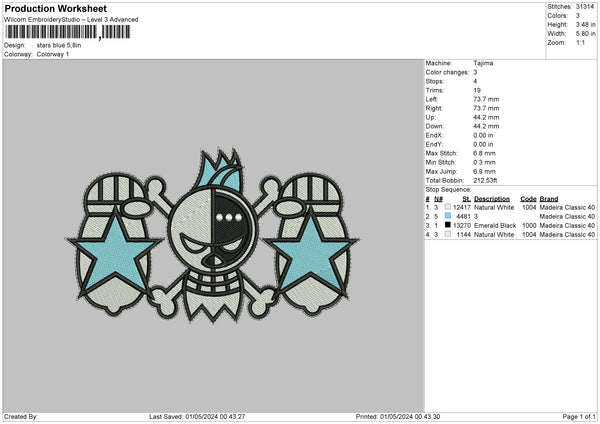This screenshot has width=600, height=424.
Task: Select 'Madeira Classic 40' in stop row 2
Action: (567, 217)
